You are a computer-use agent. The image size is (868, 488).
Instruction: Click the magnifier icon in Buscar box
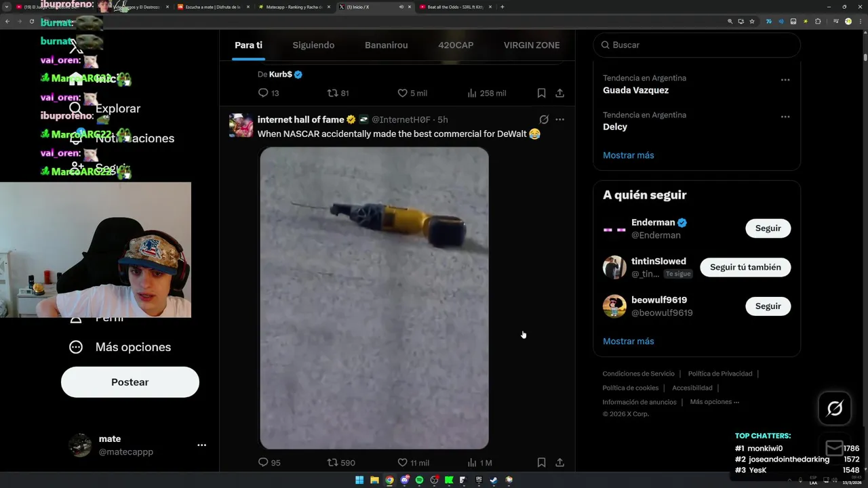click(604, 45)
